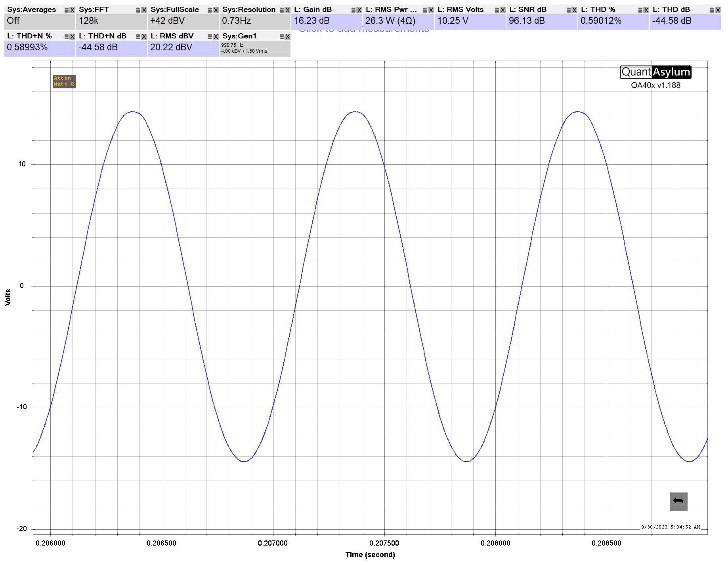
Task: Click the Gen1 4.00 dBV / 1.58 Vrms level
Action: (x=244, y=51)
